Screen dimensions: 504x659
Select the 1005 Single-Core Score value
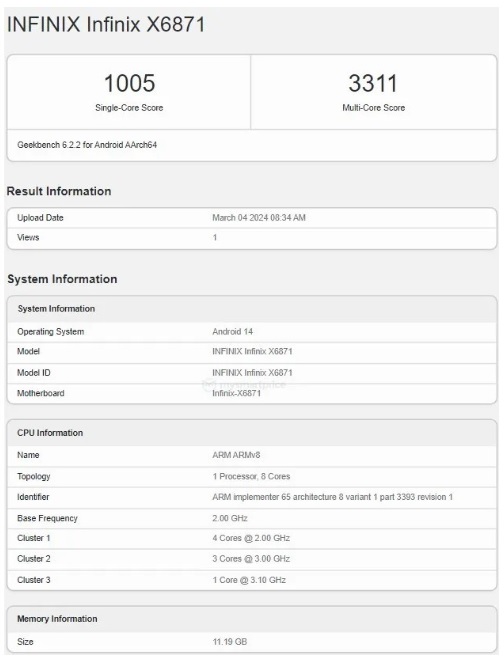pyautogui.click(x=129, y=83)
